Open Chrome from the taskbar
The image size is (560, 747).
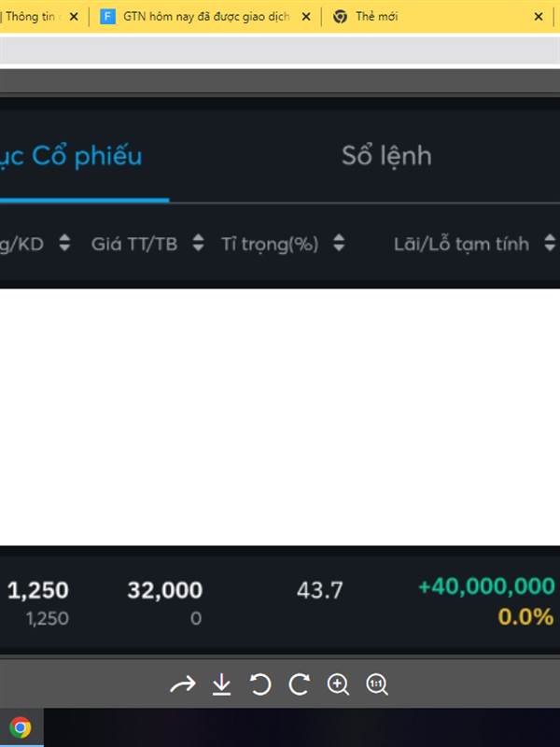20,727
